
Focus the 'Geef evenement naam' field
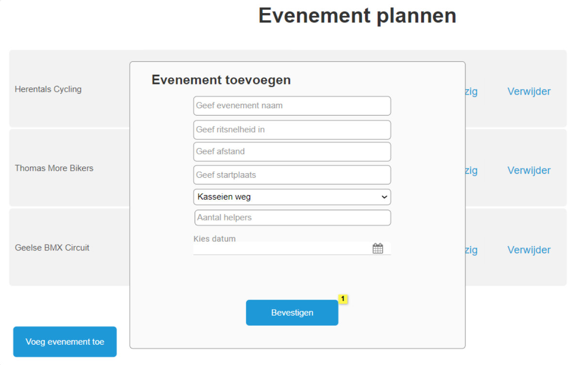[292, 106]
